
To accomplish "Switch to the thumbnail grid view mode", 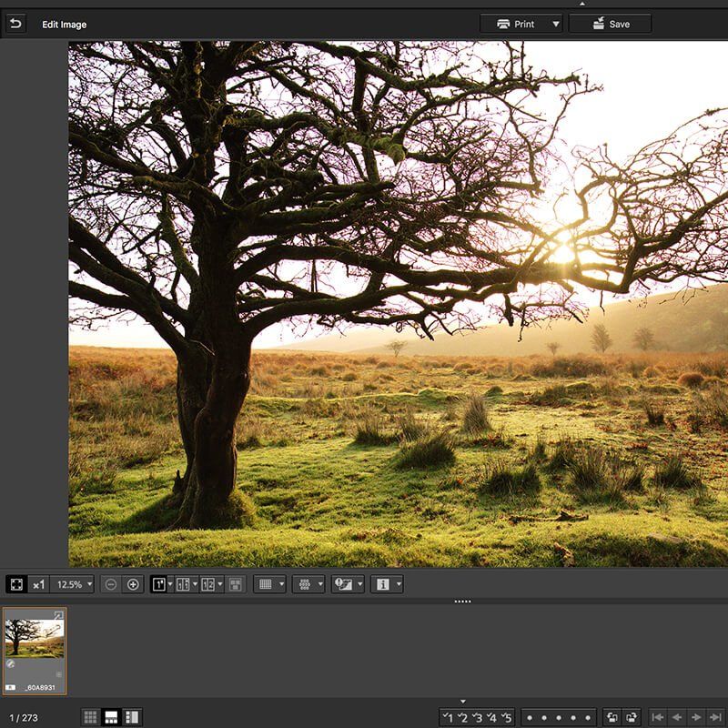I will click(91, 717).
